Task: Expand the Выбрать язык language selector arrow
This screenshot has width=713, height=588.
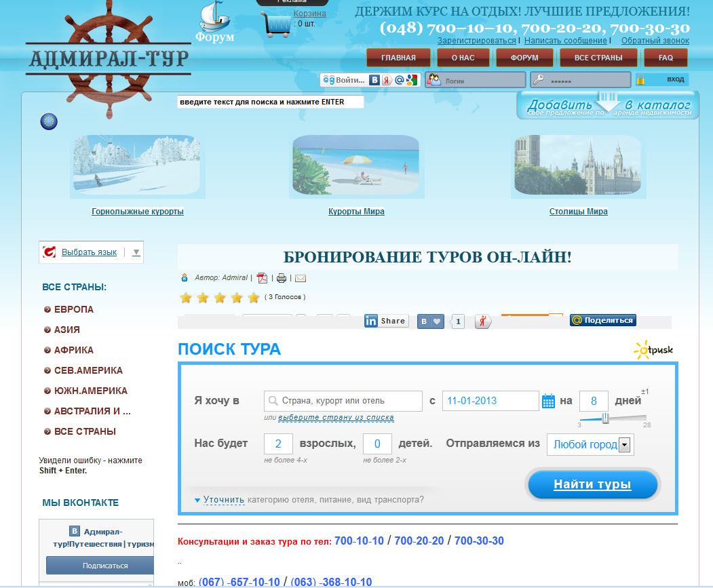Action: (x=136, y=252)
